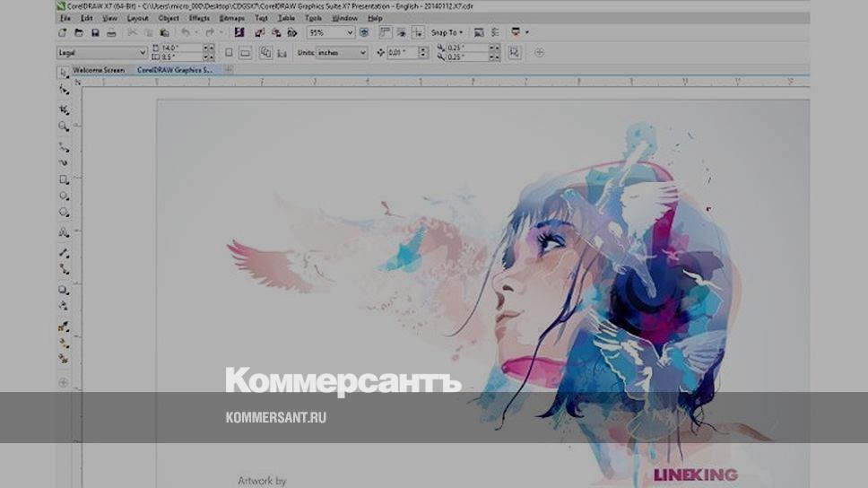Set page to portrait orientation
Screen dimensions: 868x488
coord(229,53)
